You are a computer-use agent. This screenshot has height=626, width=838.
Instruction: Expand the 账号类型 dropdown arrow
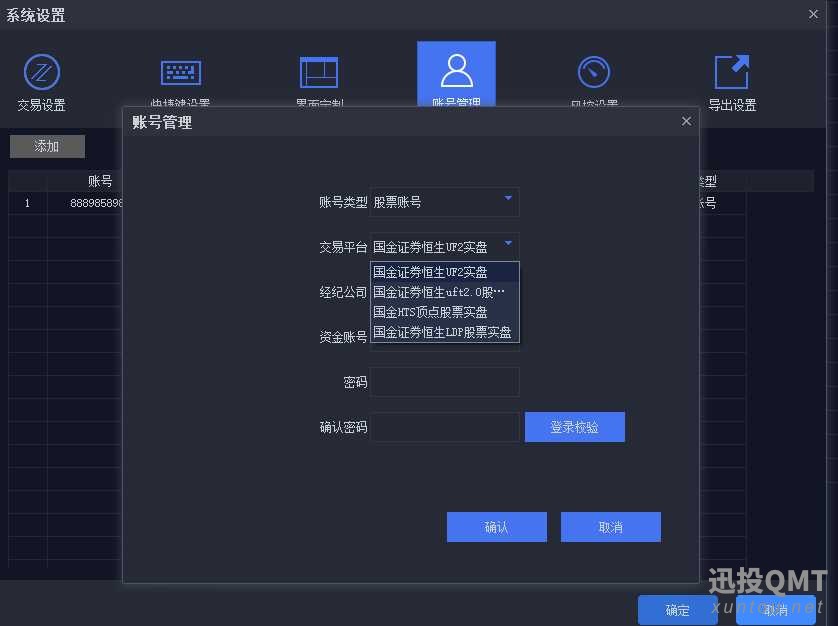click(x=508, y=198)
